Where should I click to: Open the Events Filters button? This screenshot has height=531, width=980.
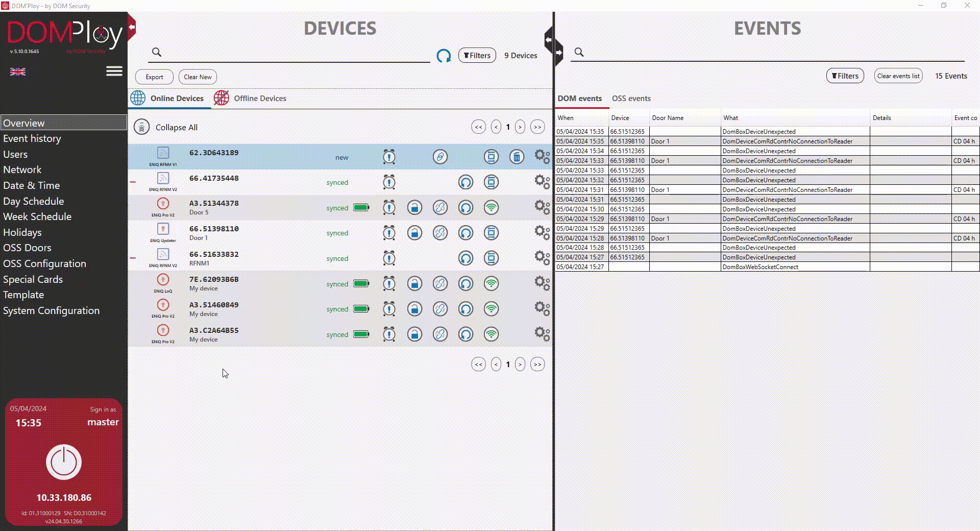coord(845,76)
